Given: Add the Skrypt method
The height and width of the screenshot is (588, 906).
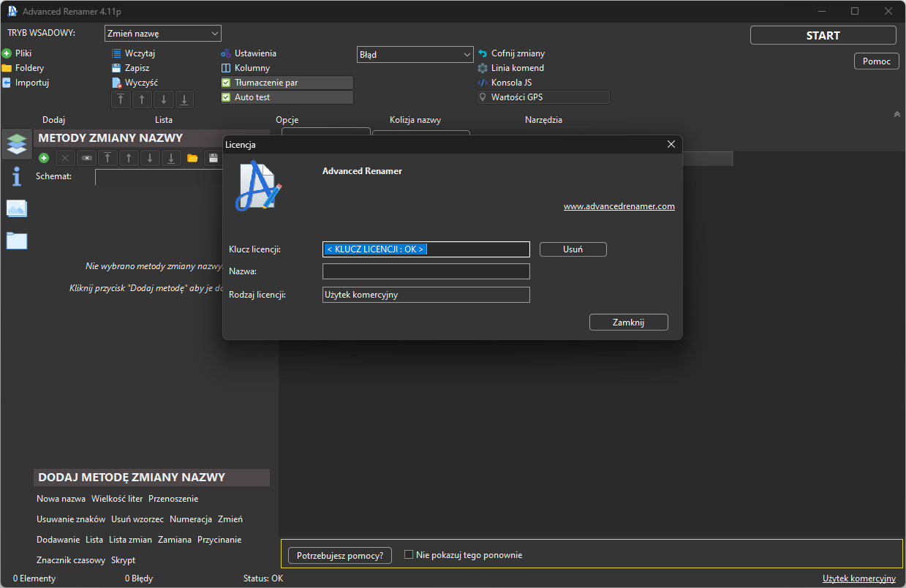Looking at the screenshot, I should coord(123,560).
